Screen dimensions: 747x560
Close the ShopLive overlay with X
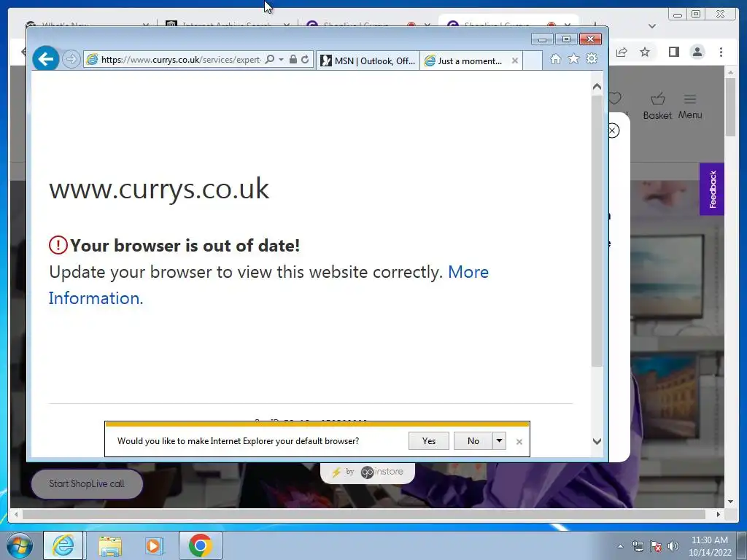point(613,131)
